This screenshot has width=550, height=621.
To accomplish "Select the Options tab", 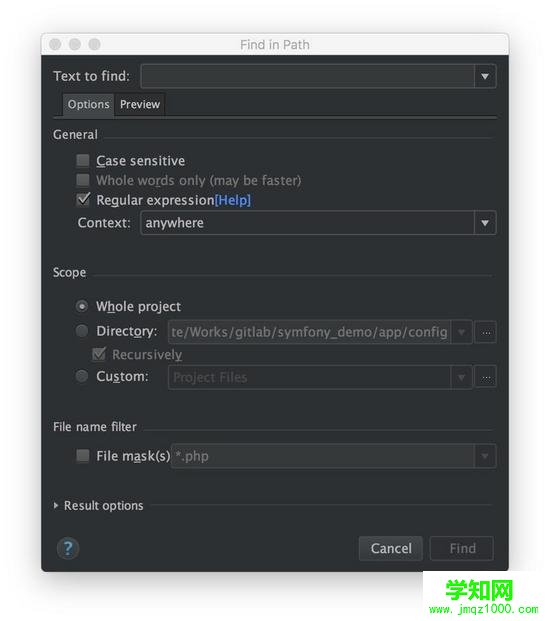I will [89, 105].
